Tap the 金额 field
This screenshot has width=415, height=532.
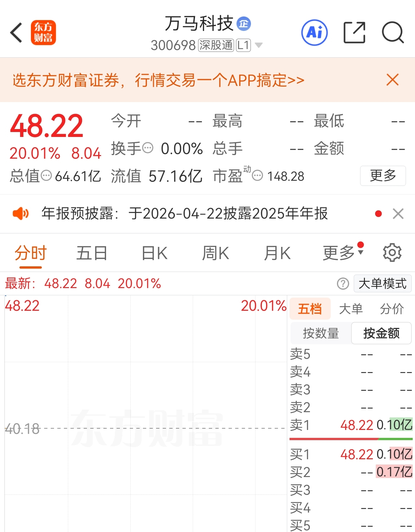pyautogui.click(x=360, y=148)
